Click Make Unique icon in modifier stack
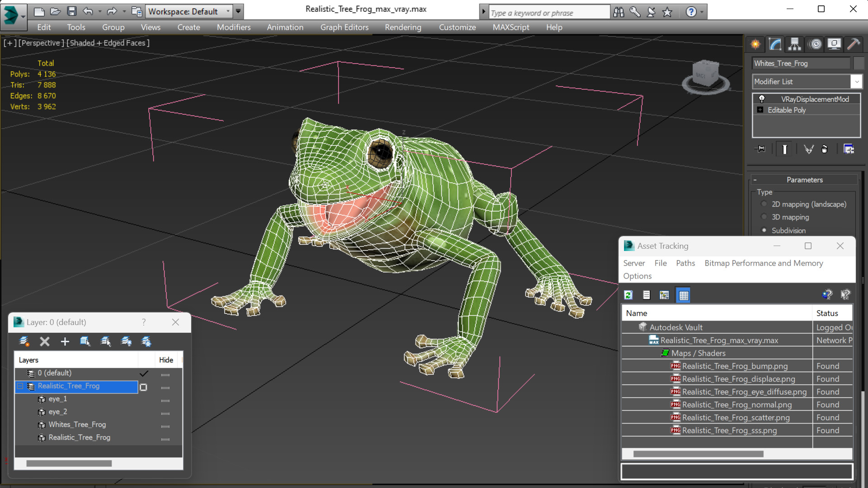Screen dimensions: 868x488 coord(808,149)
